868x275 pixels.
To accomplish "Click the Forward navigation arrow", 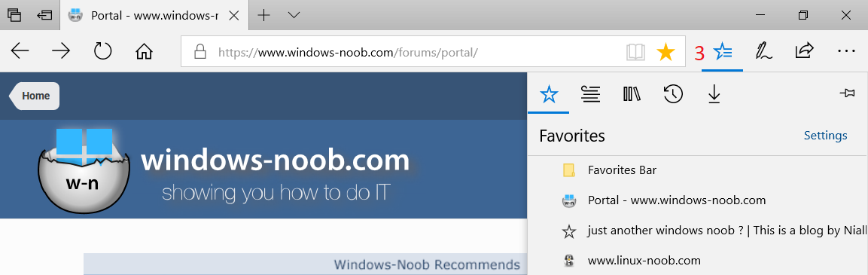I will [x=61, y=51].
